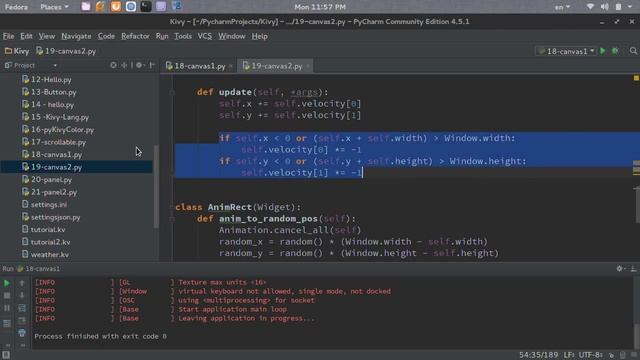640x360 pixels.
Task: Open the Fedora activities menu
Action: tap(16, 7)
